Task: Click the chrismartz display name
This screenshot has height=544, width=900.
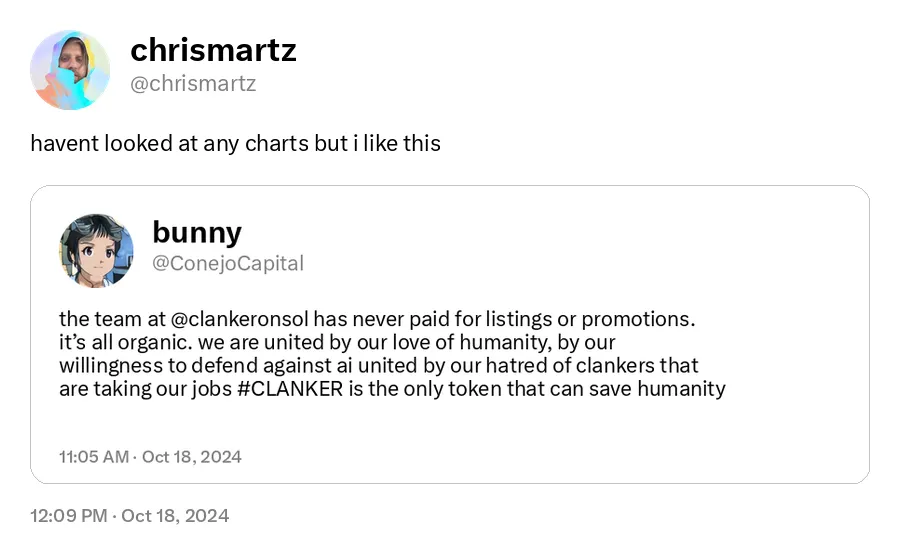Action: click(213, 50)
